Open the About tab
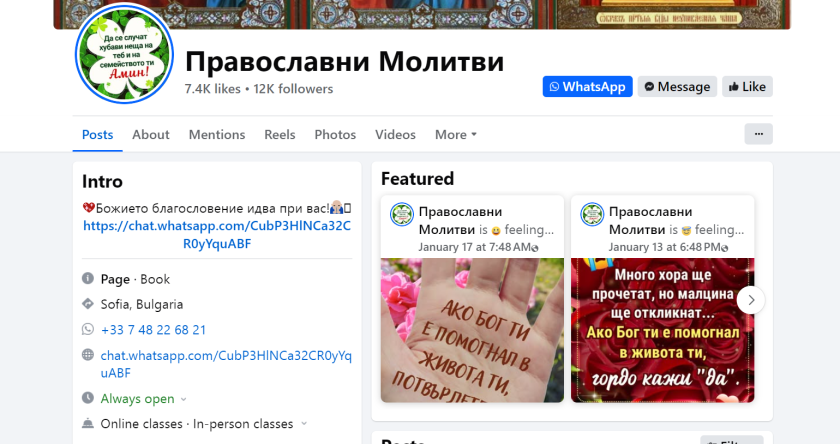 [151, 134]
